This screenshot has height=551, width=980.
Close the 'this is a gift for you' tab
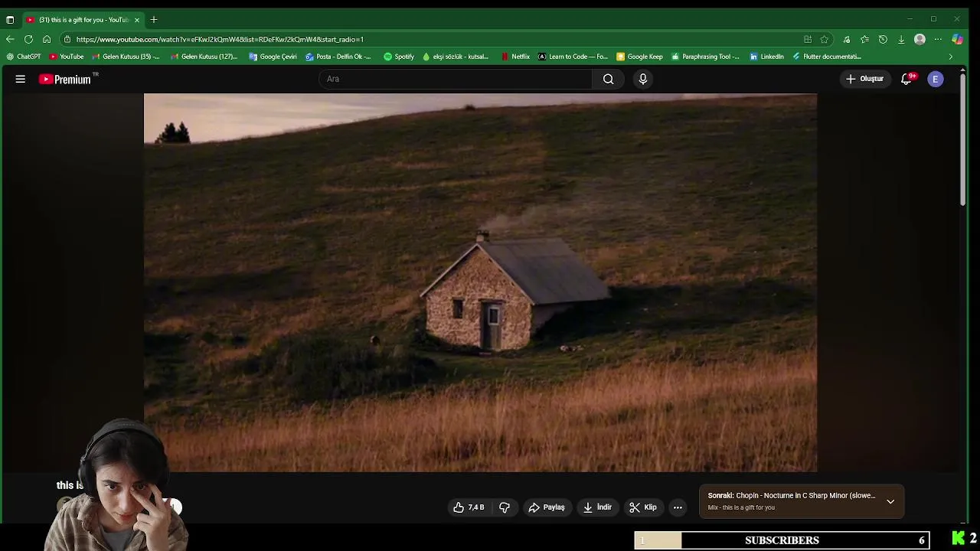coord(137,19)
